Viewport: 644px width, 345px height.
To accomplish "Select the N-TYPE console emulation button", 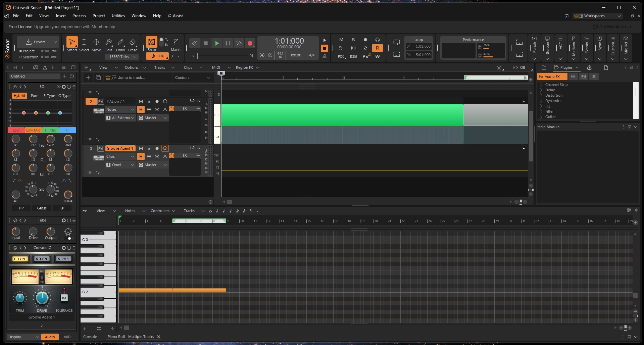I will pyautogui.click(x=42, y=259).
